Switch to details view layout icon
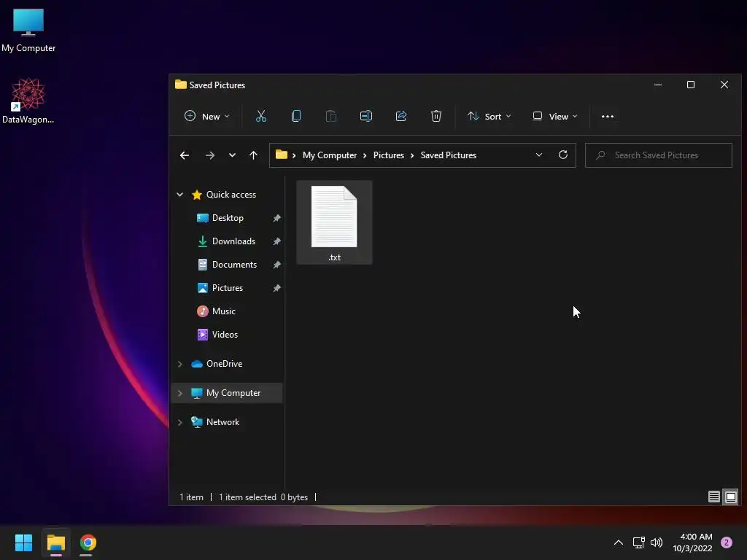This screenshot has height=560, width=747. pos(713,497)
